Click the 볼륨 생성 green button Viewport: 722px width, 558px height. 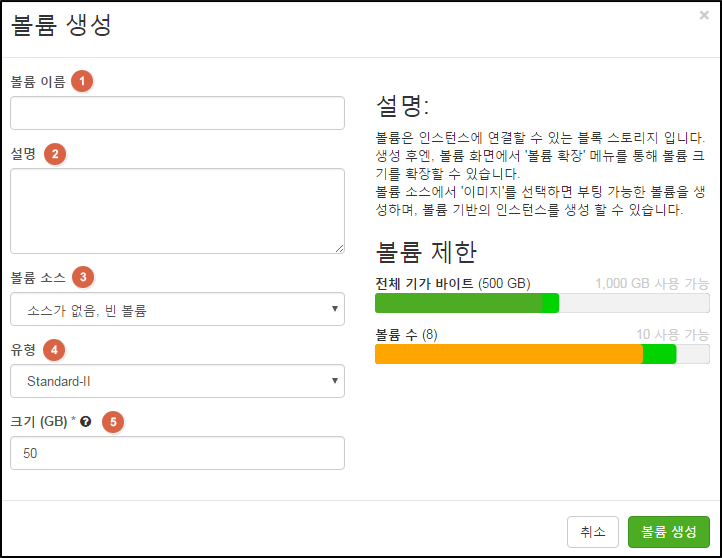(669, 532)
